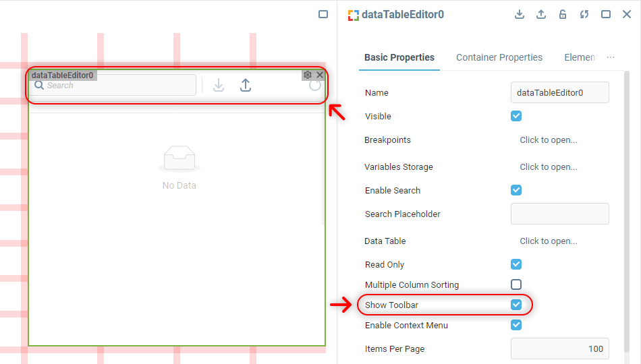Click the properties panel vertical scrollbar
Screen dimensions: 641x364
coord(627,202)
